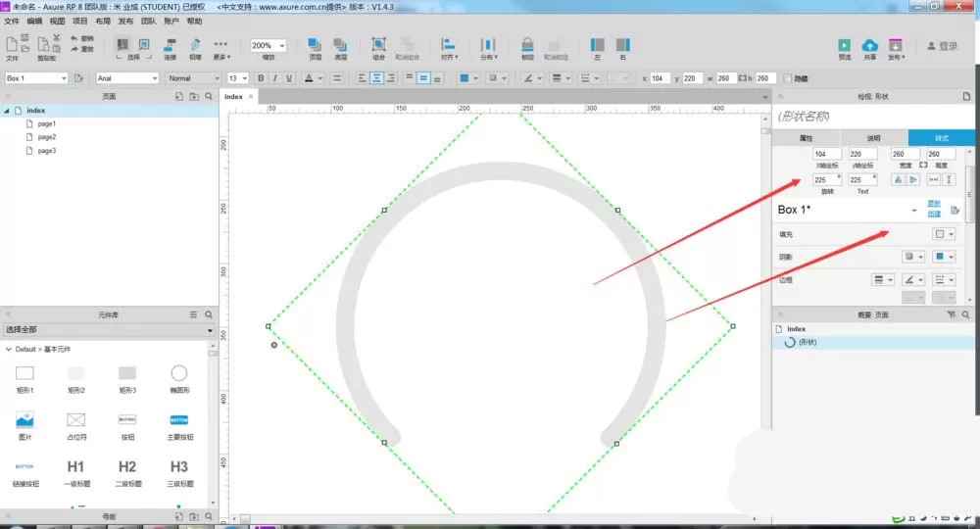This screenshot has width=980, height=529.
Task: Toggle middle vertical alignment
Action: pyautogui.click(x=423, y=78)
